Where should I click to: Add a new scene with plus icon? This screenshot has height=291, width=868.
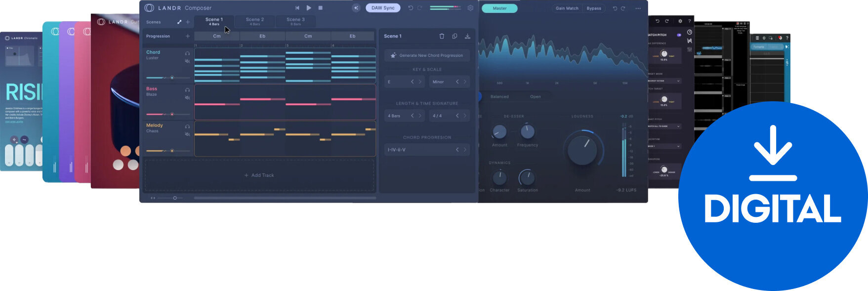tap(188, 22)
